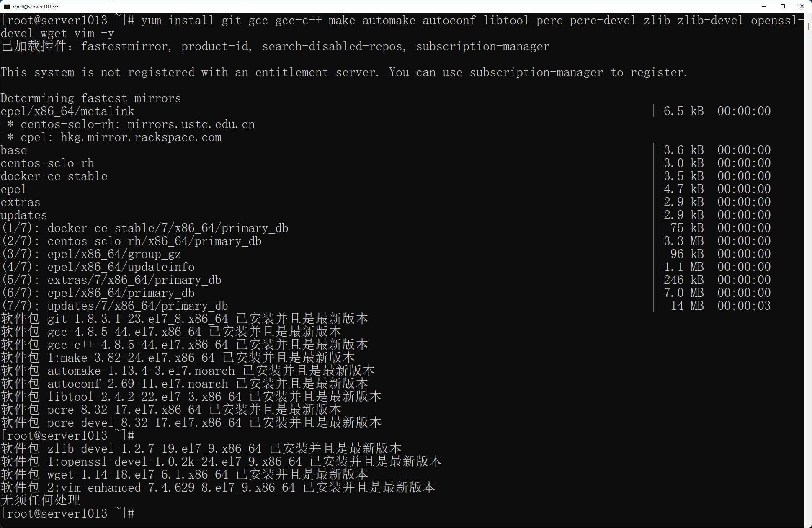The image size is (812, 528).
Task: Click '(5/7): extras/7/x86_64/primary_db' line
Action: (x=111, y=280)
